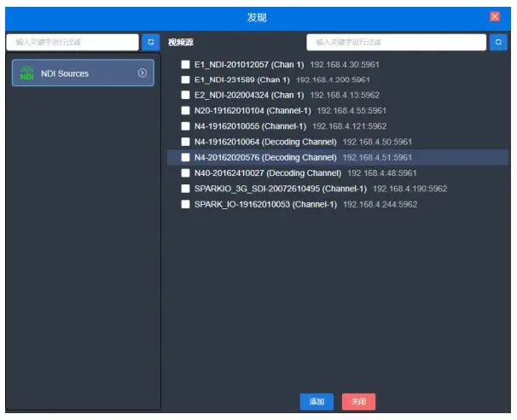This screenshot has height=420, width=517.
Task: Click the IP address 192.168.4.190:5962
Action: tap(410, 189)
